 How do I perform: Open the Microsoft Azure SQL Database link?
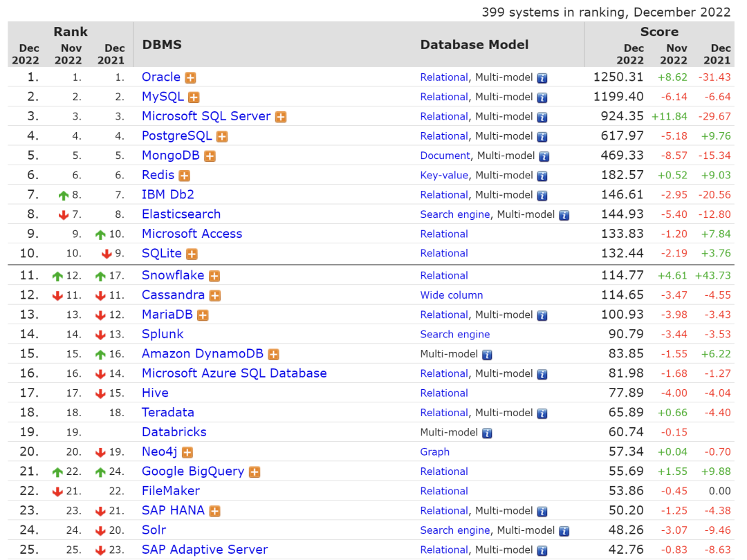click(234, 373)
